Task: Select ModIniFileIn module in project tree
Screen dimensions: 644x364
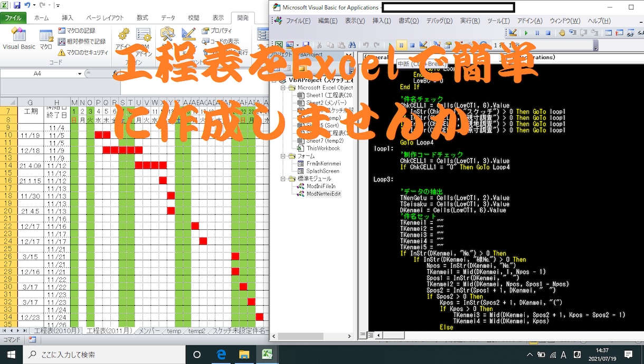Action: tap(316, 186)
